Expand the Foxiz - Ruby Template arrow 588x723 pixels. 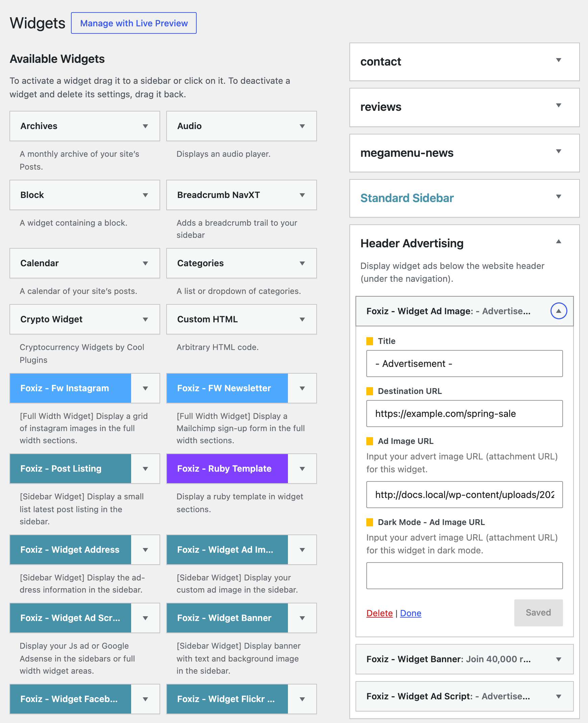(x=302, y=469)
